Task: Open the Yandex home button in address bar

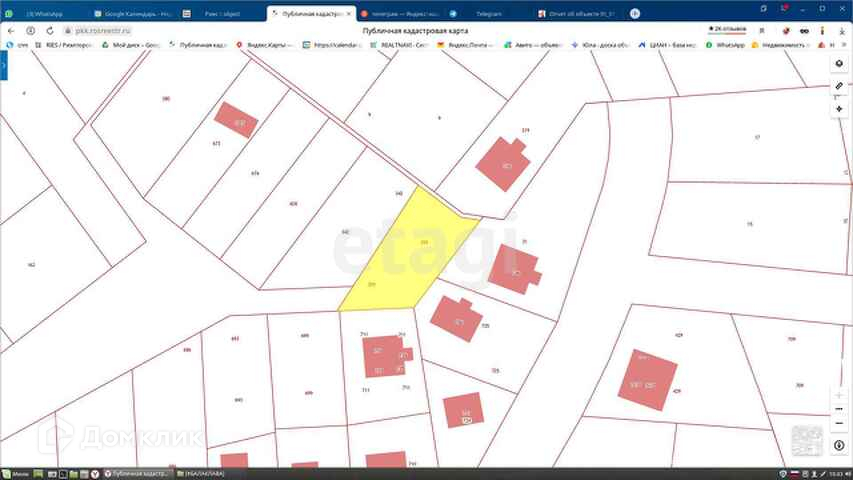Action: pos(30,31)
